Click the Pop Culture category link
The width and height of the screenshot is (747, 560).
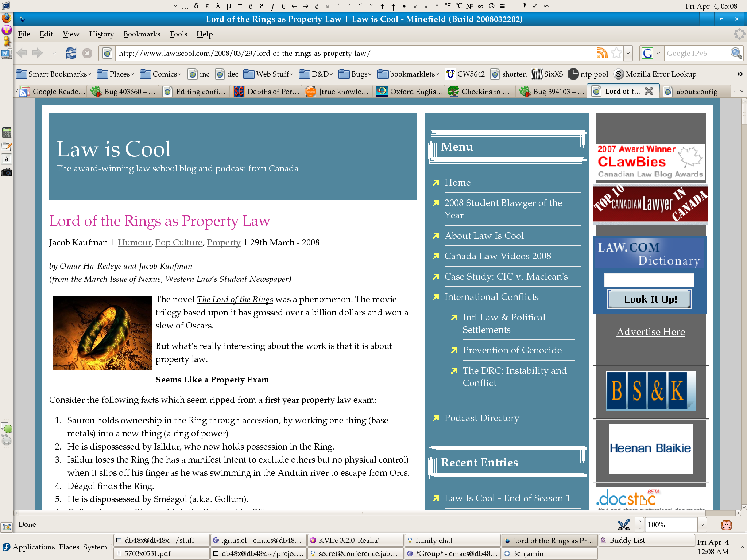click(x=179, y=242)
